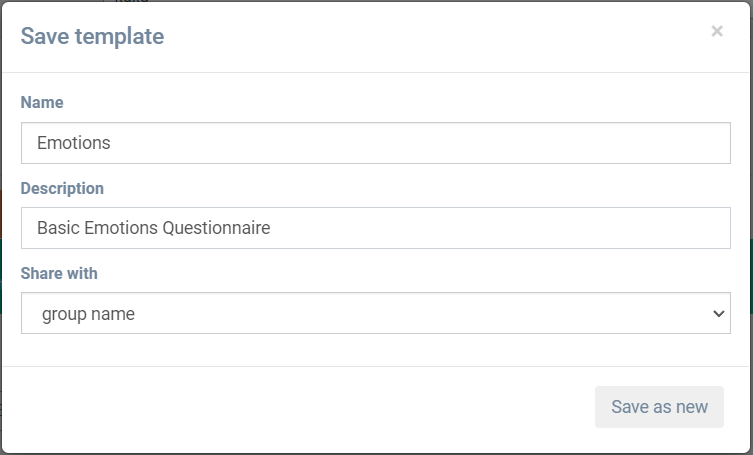Click the 'Description' field label

click(x=62, y=188)
